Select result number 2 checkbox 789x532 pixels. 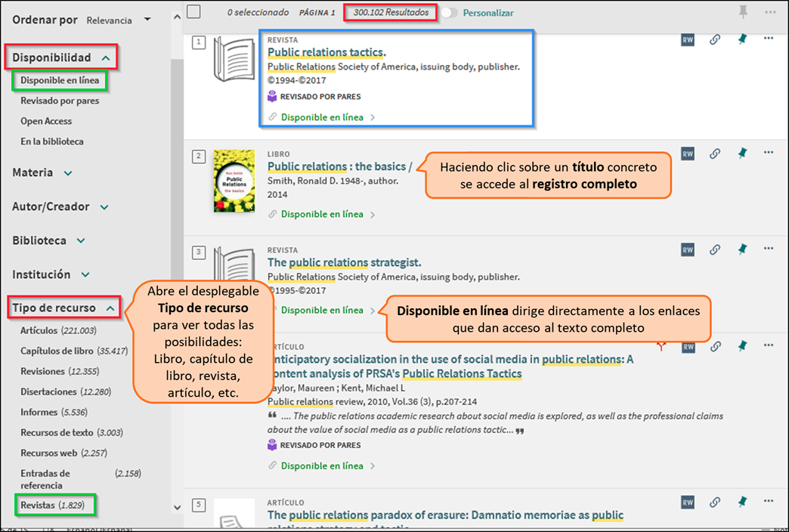click(x=198, y=156)
